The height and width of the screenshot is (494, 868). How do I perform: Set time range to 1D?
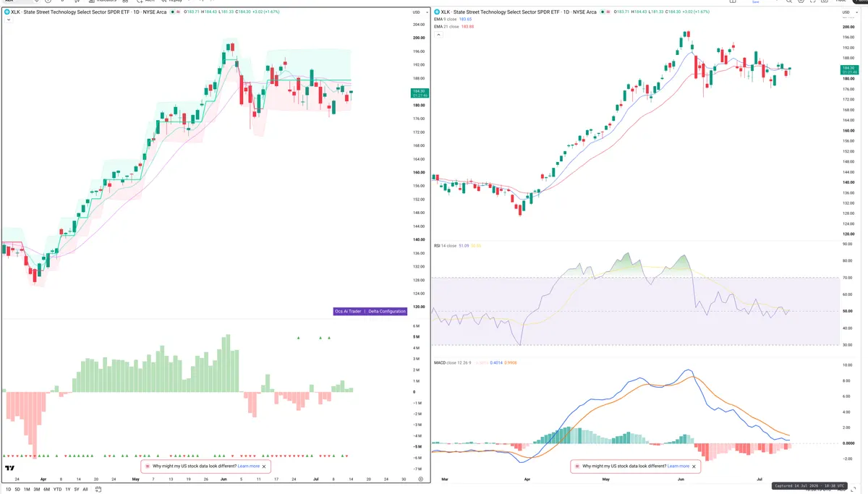click(8, 489)
